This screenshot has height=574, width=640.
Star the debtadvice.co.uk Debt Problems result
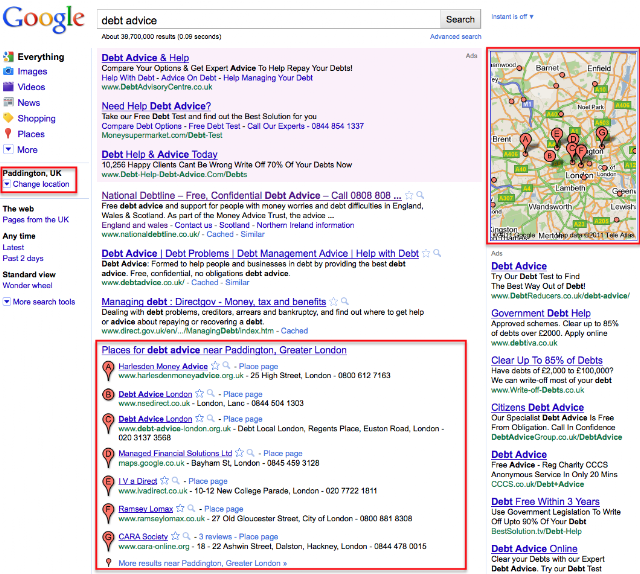(426, 254)
